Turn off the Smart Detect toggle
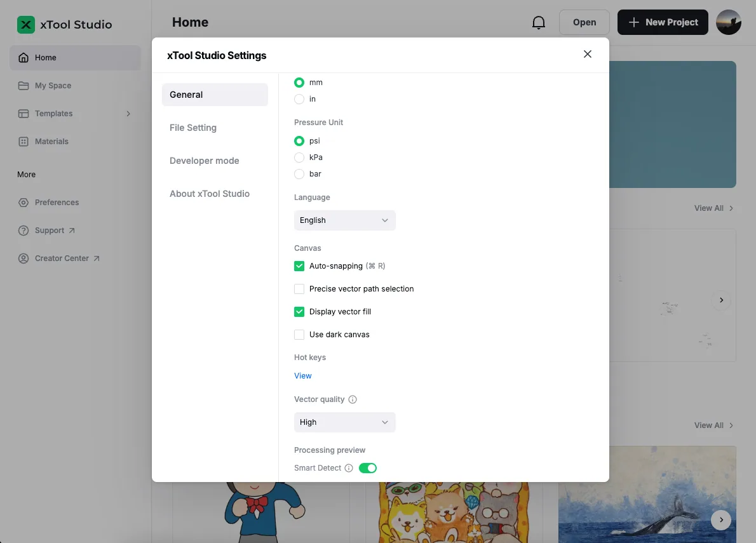This screenshot has width=756, height=543. point(368,468)
